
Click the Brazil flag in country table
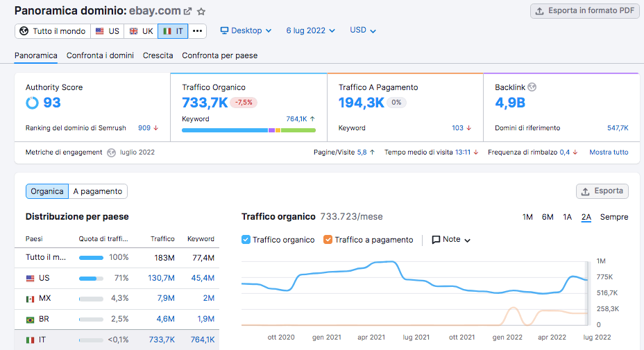(30, 320)
